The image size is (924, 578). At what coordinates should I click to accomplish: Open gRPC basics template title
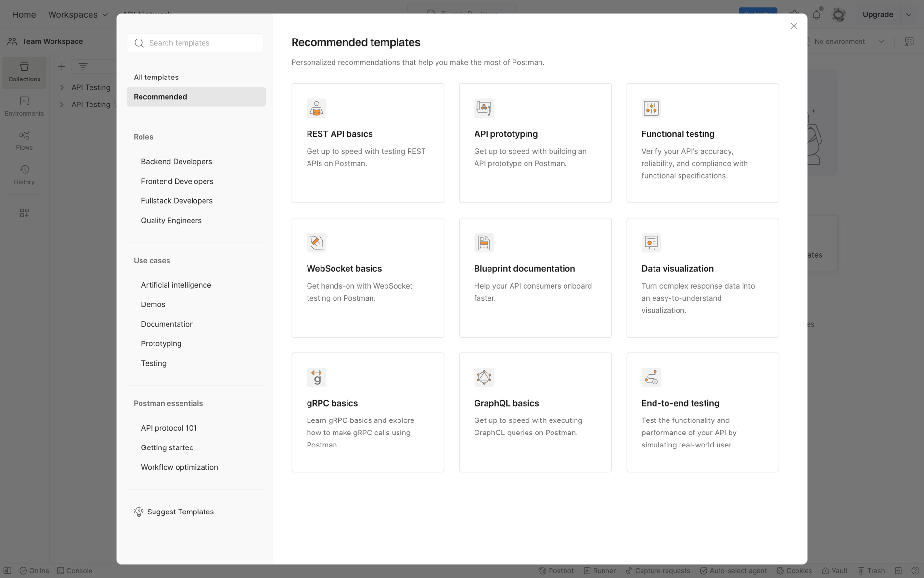coord(332,403)
